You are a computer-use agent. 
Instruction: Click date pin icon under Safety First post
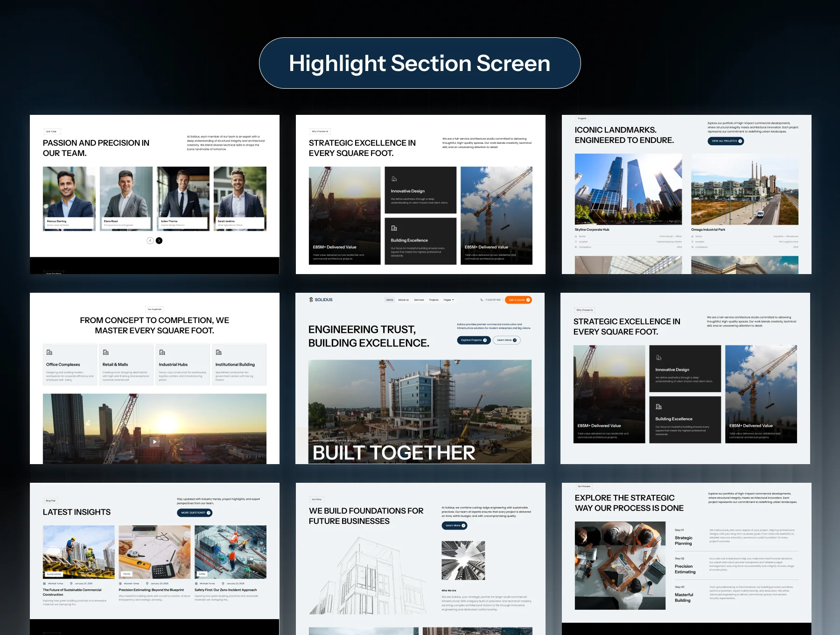click(x=224, y=584)
